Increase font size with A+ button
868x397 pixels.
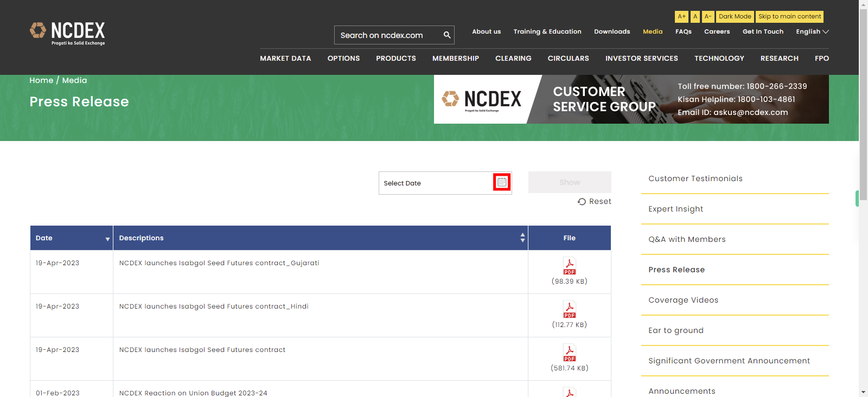click(x=681, y=17)
